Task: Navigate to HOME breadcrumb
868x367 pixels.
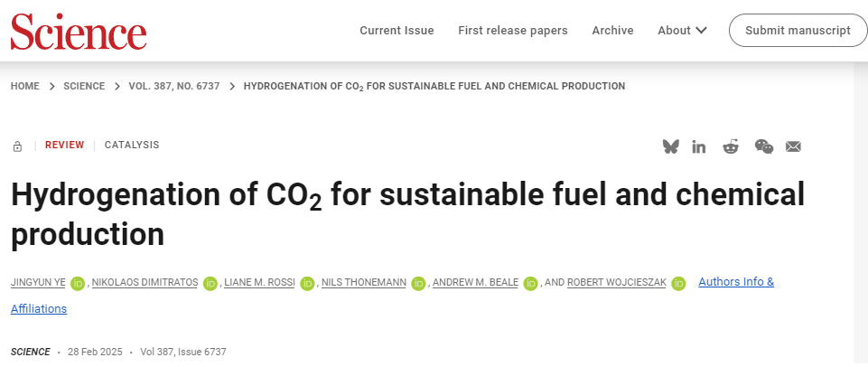Action: pyautogui.click(x=25, y=86)
